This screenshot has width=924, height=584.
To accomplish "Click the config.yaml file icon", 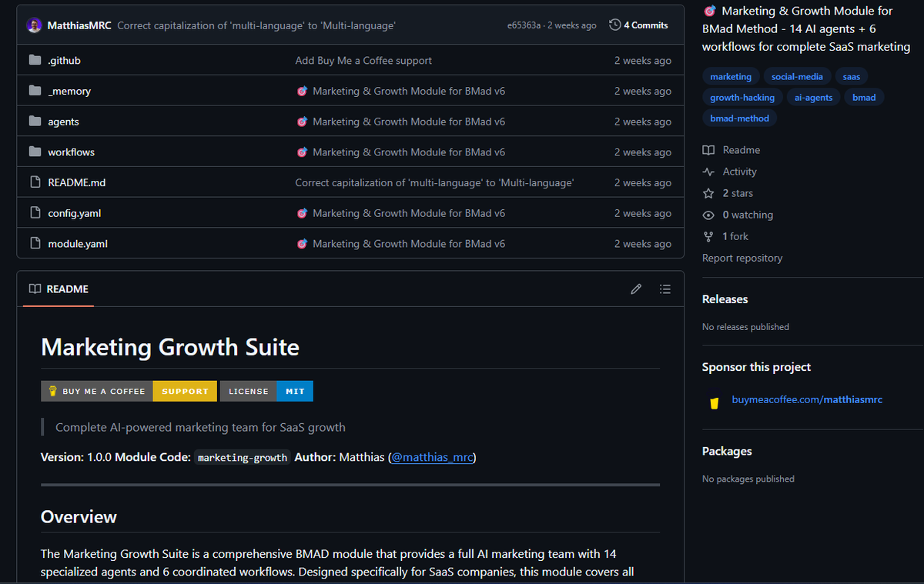I will click(35, 213).
